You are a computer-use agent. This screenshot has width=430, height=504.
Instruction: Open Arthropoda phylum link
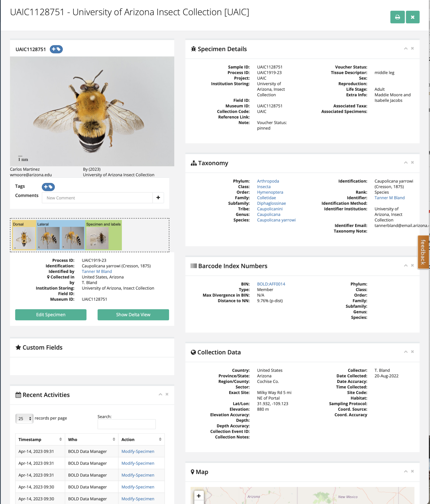268,181
